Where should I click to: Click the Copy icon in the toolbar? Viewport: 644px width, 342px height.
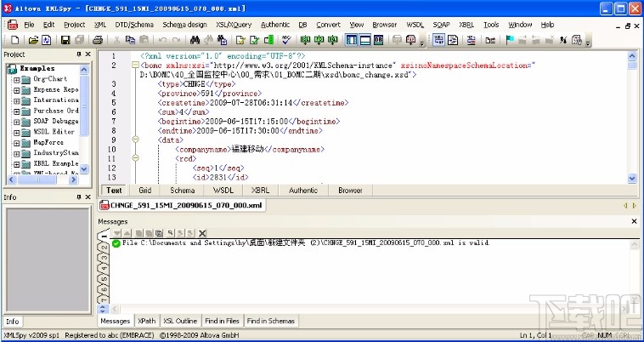(130, 40)
